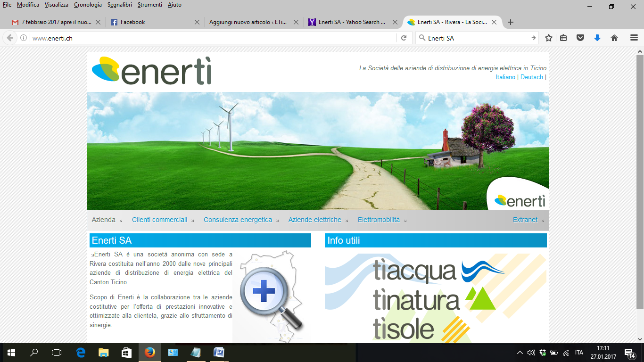Open the Downloads arrow panel

597,38
